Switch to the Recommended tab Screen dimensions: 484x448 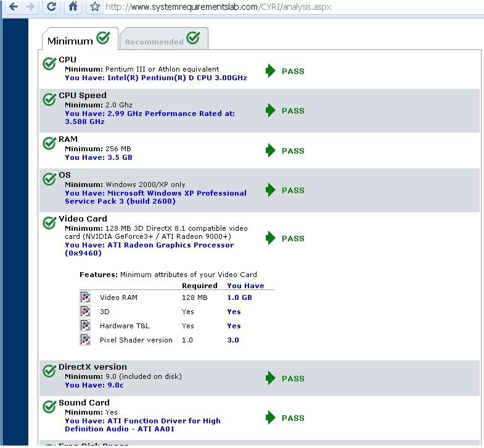[x=163, y=40]
